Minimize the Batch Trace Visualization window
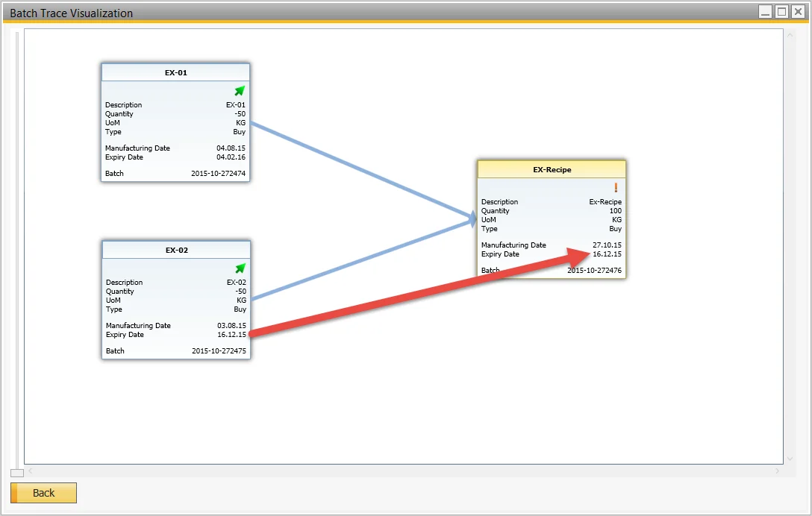The image size is (812, 516). point(766,11)
